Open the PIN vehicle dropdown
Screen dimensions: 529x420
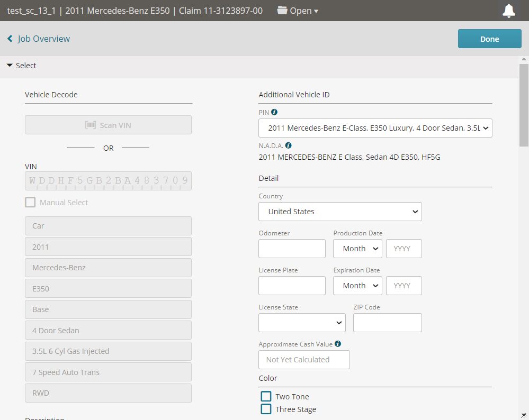point(375,128)
